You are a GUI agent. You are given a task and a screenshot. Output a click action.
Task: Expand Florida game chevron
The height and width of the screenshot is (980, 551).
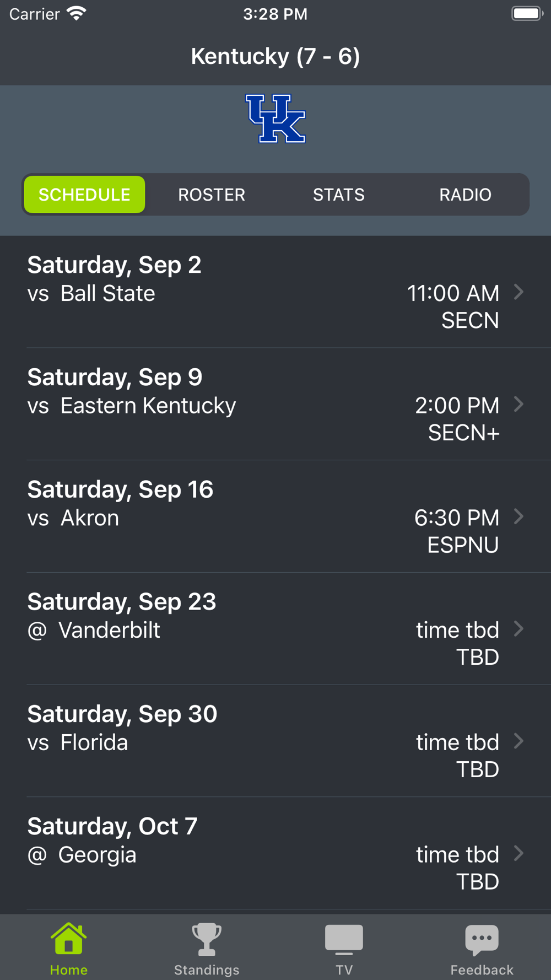click(x=518, y=741)
